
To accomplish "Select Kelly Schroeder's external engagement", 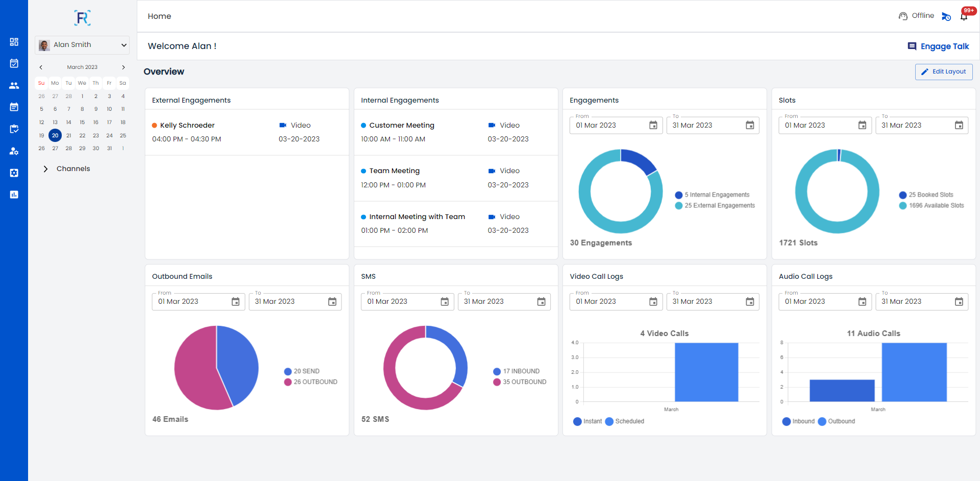I will [188, 125].
